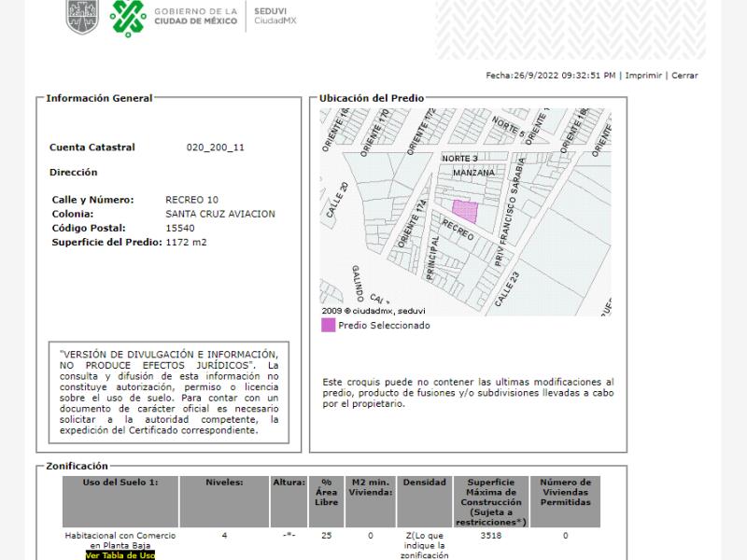Screen dimensions: 747x560
Task: Click the PRINCIPAL street label on map
Action: click(430, 259)
